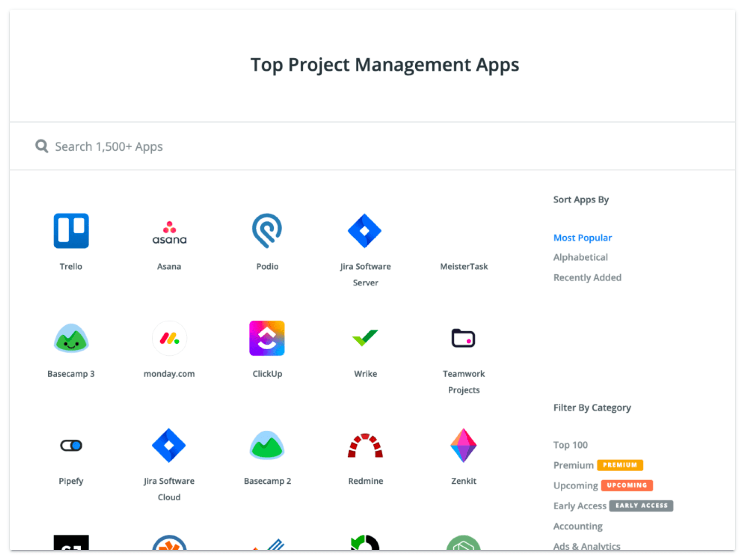
Task: Choose the Jira Software Server icon
Action: pyautogui.click(x=365, y=231)
